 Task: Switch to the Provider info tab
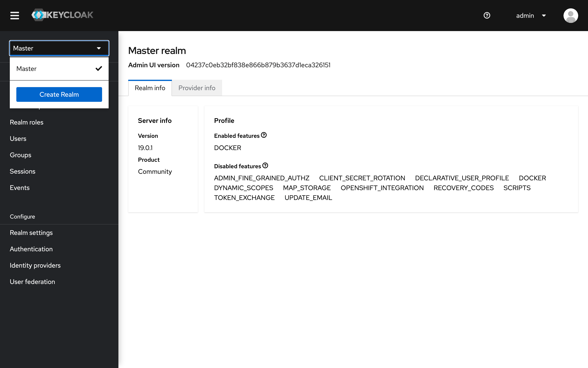pos(197,88)
